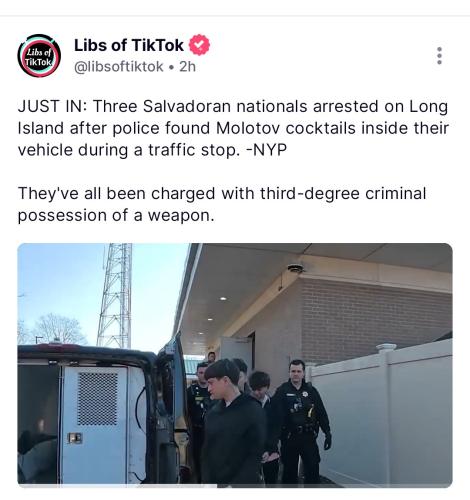Open the arrest video thumbnail
The height and width of the screenshot is (500, 470).
(x=235, y=365)
